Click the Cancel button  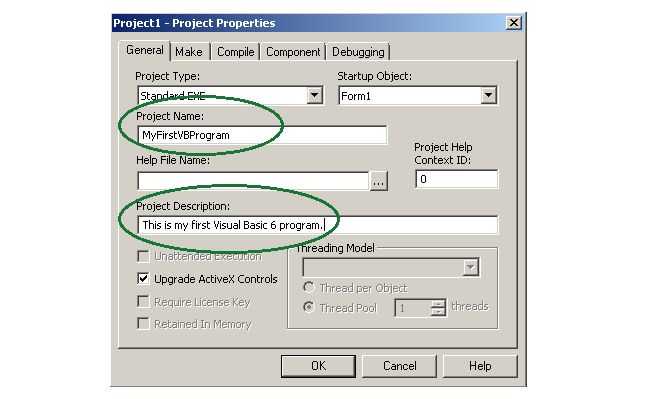click(x=400, y=366)
